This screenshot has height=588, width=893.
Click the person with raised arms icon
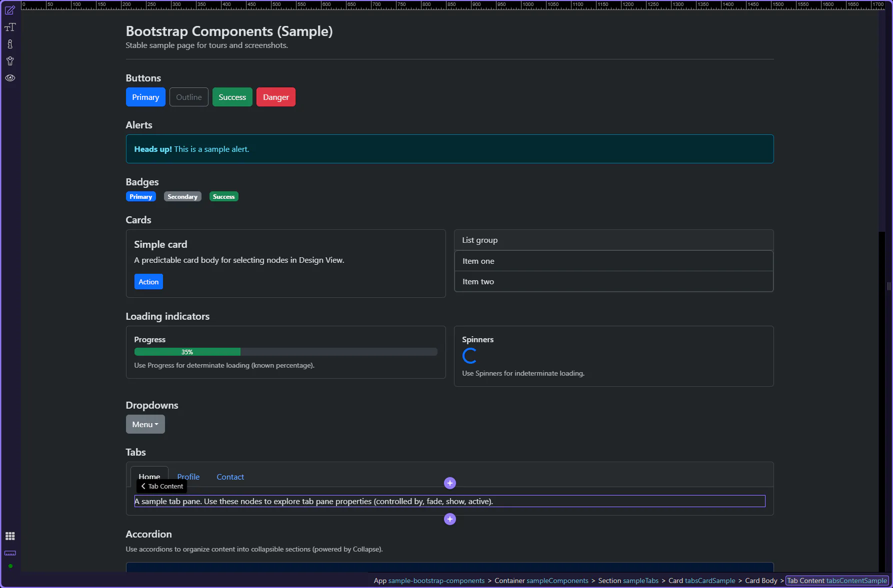[x=10, y=61]
